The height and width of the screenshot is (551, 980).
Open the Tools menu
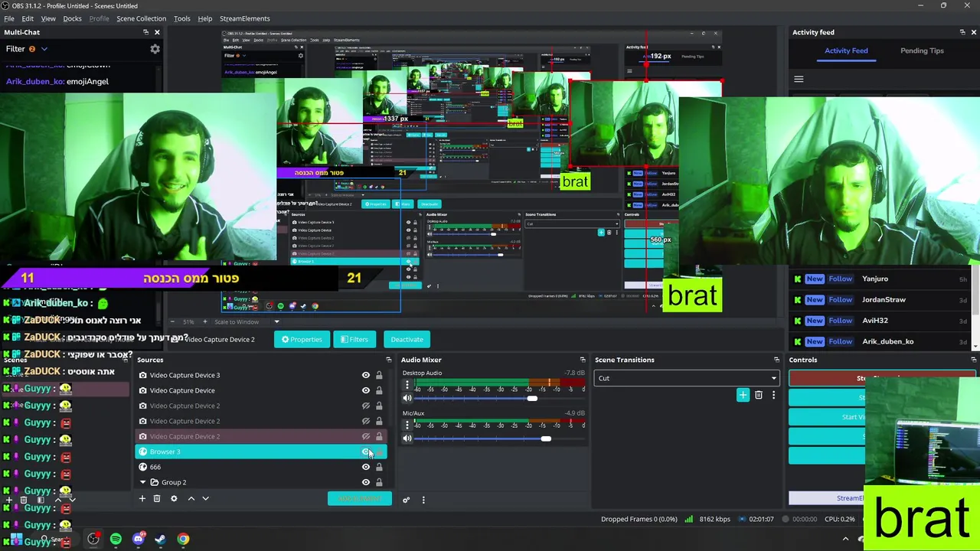[x=181, y=18]
